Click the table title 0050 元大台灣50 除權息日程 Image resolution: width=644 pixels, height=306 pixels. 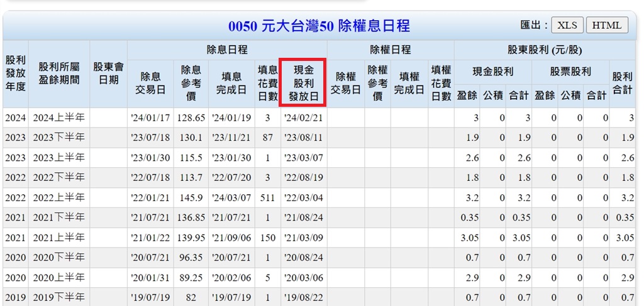[x=319, y=26]
